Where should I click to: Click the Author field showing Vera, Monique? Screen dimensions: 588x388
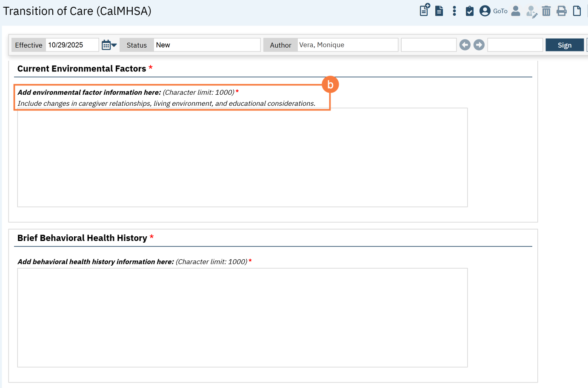[347, 45]
